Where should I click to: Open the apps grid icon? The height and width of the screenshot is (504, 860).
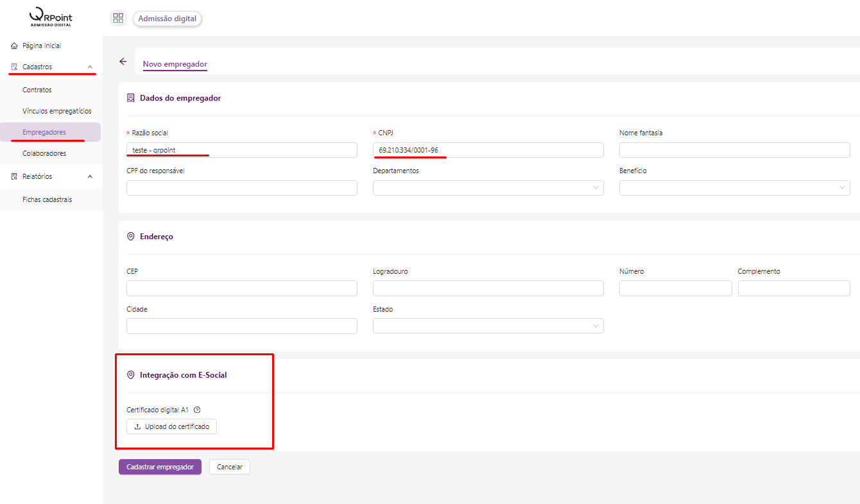[118, 18]
